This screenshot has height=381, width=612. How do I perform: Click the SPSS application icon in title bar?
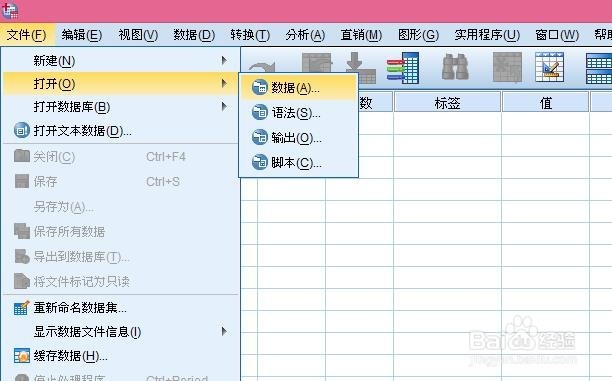pos(10,11)
